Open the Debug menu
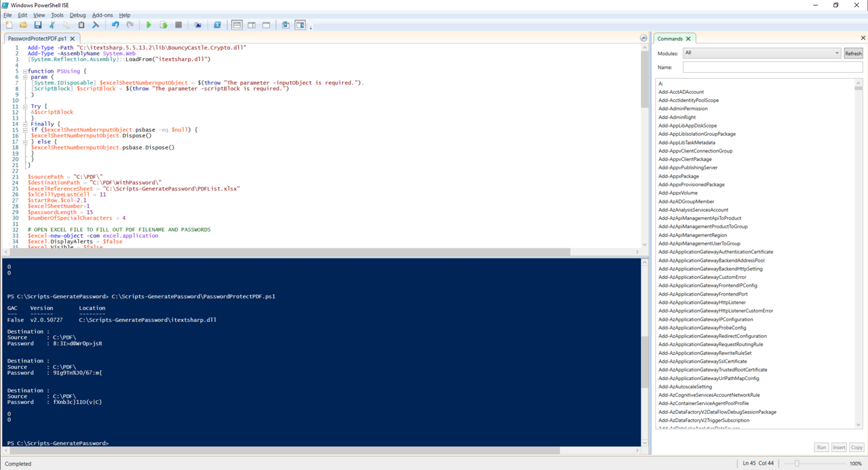Image resolution: width=868 pixels, height=470 pixels. pyautogui.click(x=77, y=15)
